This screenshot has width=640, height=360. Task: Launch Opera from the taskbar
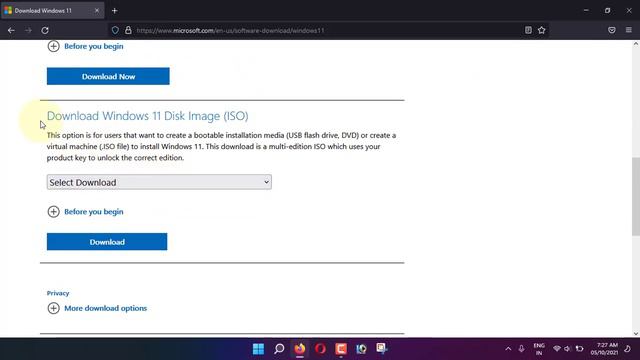click(320, 349)
